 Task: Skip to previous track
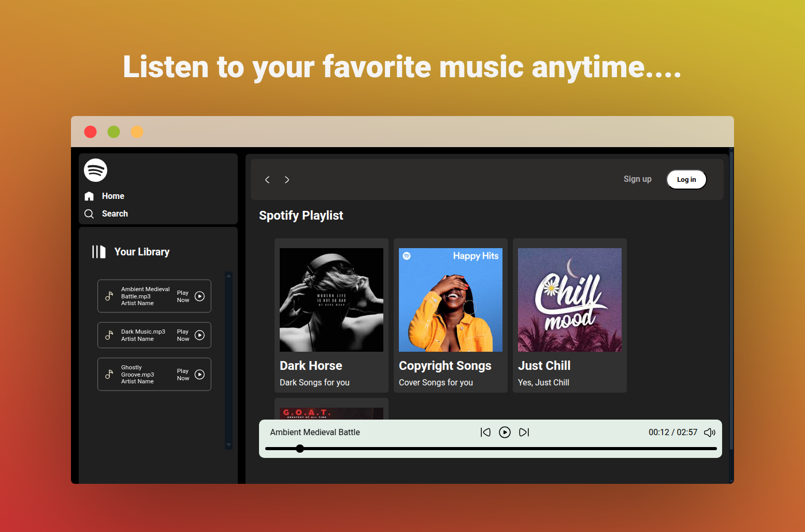click(485, 432)
